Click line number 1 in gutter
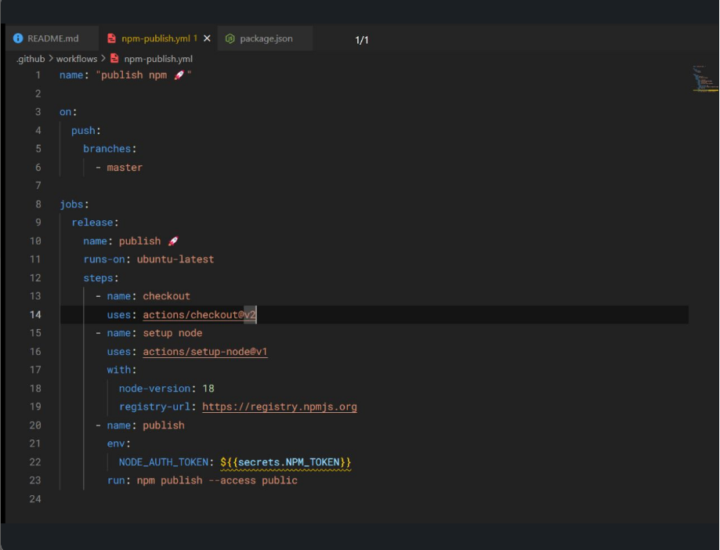Screen dimensions: 720x550 [38, 75]
